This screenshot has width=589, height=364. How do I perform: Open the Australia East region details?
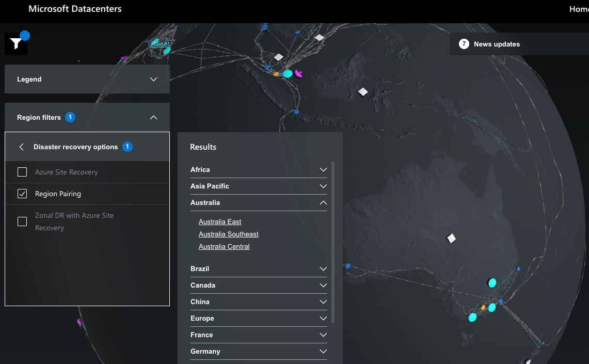coord(220,221)
